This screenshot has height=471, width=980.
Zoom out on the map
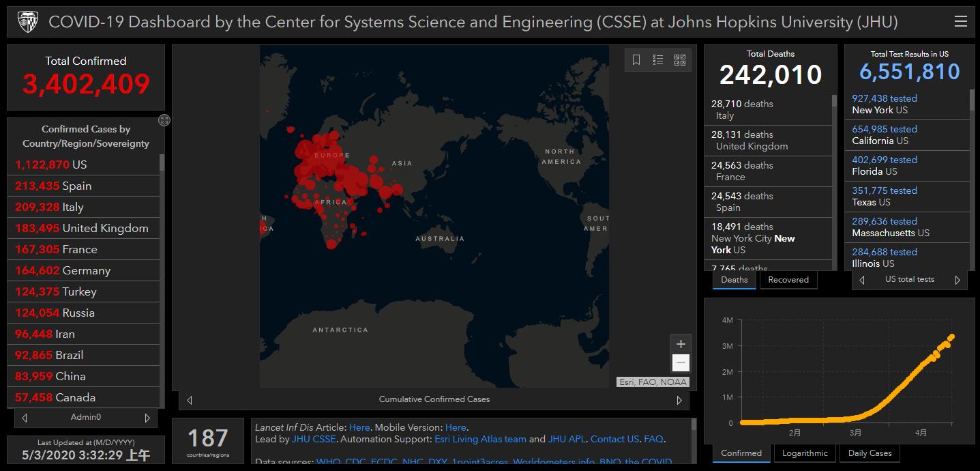click(x=681, y=362)
